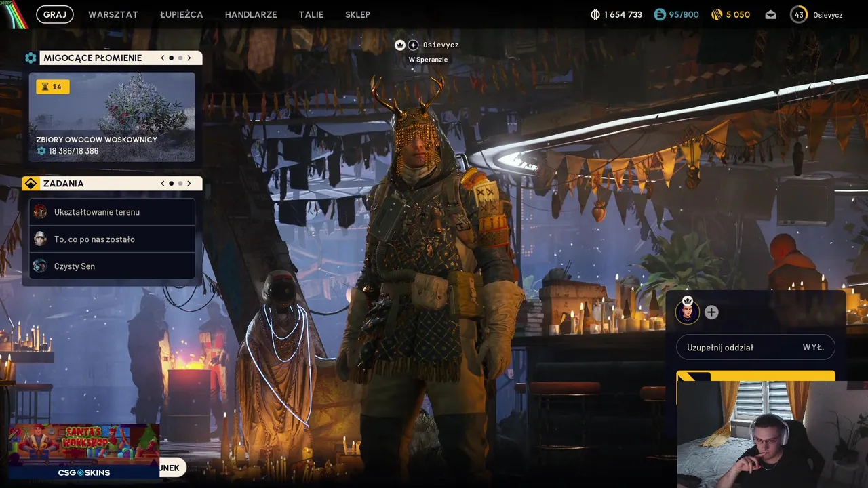Go to next Migocące Płomienie event page
Viewport: 868px width, 488px height.
(189, 58)
